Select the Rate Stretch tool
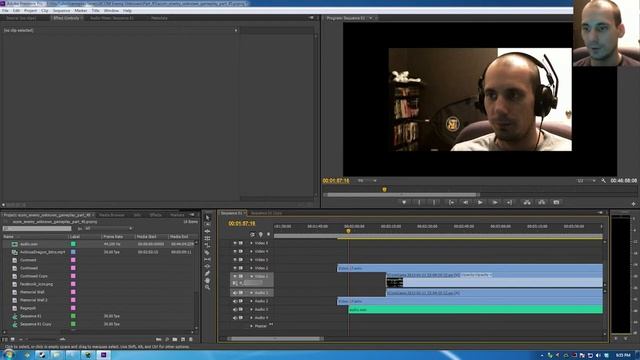 pyautogui.click(x=207, y=245)
